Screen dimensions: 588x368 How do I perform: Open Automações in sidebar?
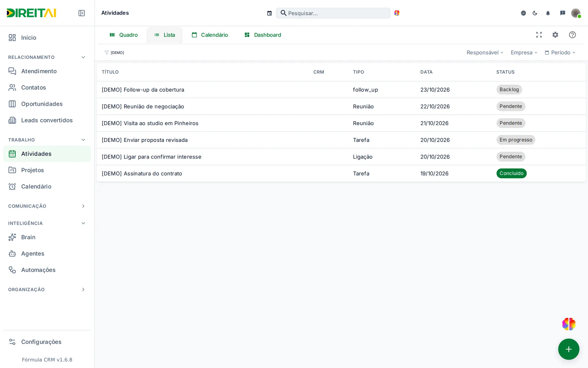47,270
